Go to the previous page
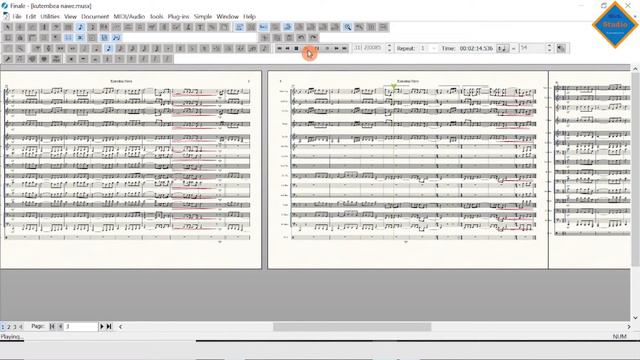 [x=60, y=327]
